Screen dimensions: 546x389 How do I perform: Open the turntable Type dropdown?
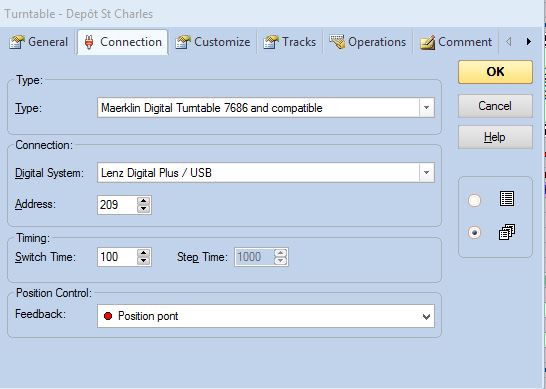[x=427, y=108]
